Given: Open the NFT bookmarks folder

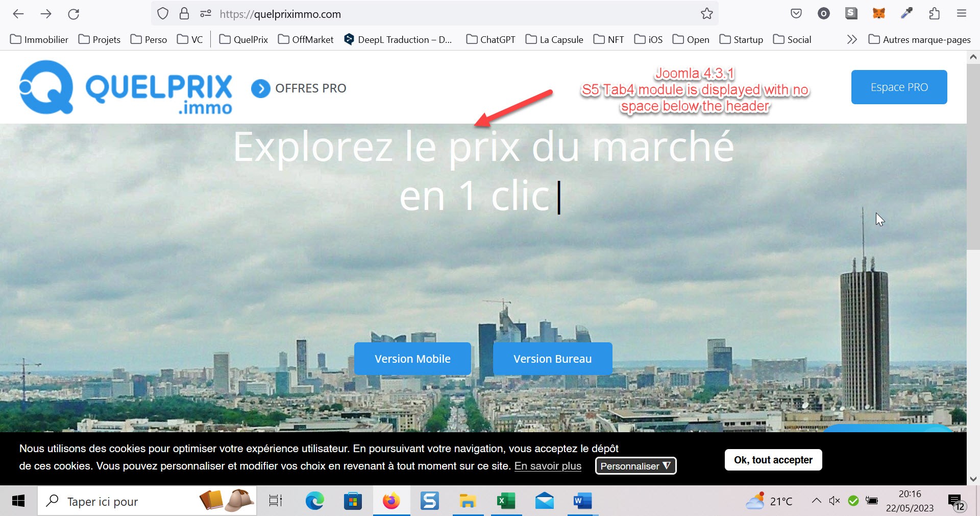Looking at the screenshot, I should click(609, 39).
